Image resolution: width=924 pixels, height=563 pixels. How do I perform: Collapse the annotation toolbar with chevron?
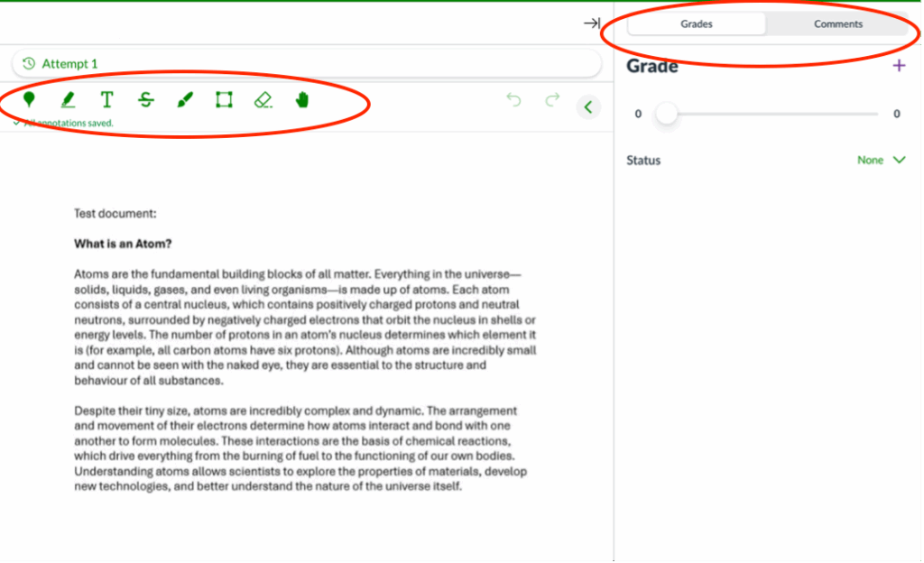point(588,107)
